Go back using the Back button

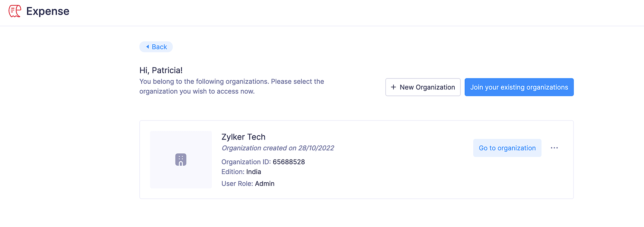(x=156, y=47)
